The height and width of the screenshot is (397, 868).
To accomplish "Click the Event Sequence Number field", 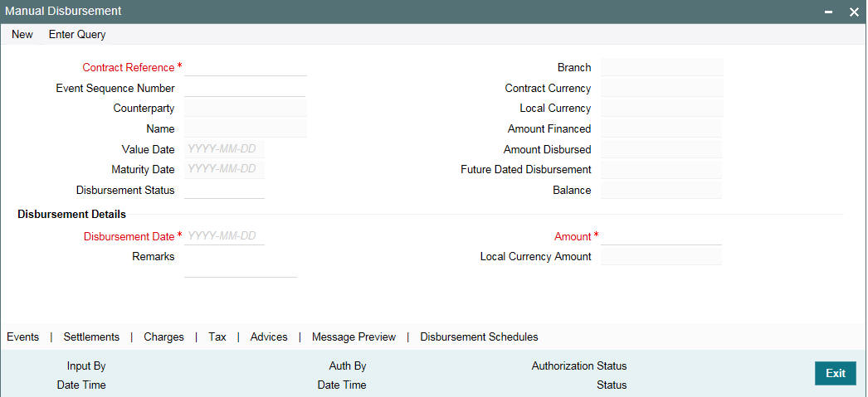I will [245, 88].
